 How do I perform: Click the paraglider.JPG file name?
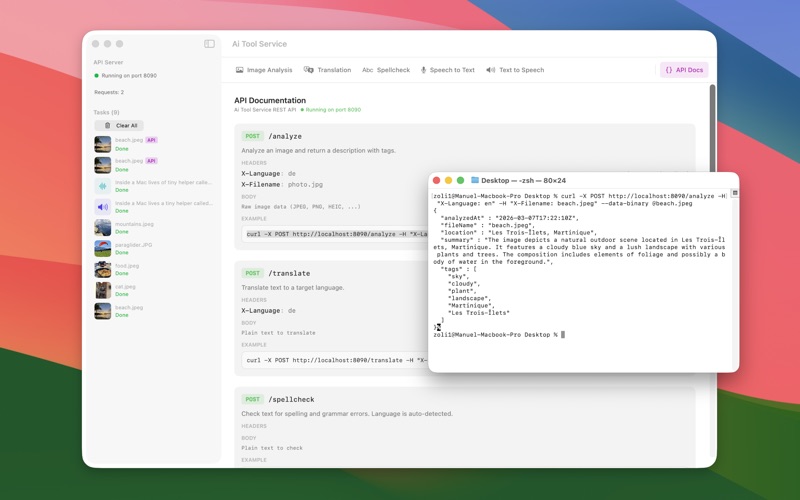[x=133, y=245]
